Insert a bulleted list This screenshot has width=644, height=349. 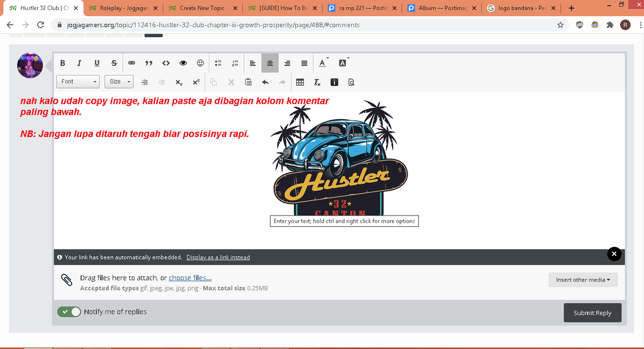[218, 63]
